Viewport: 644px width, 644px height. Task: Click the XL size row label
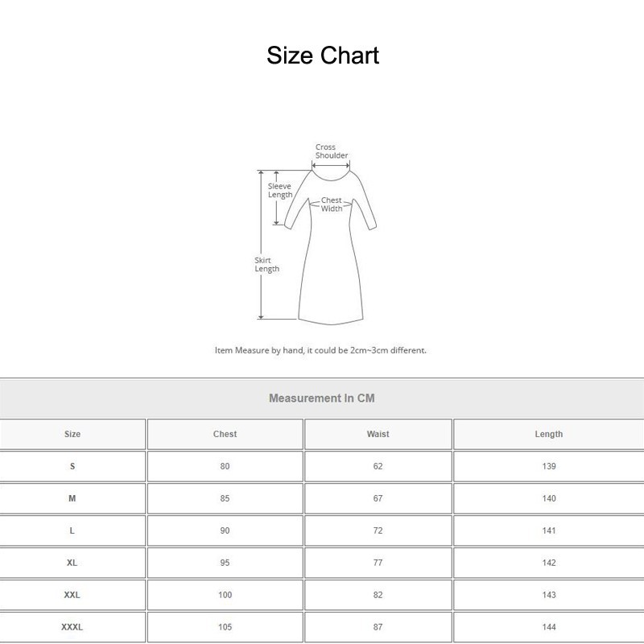pos(72,563)
